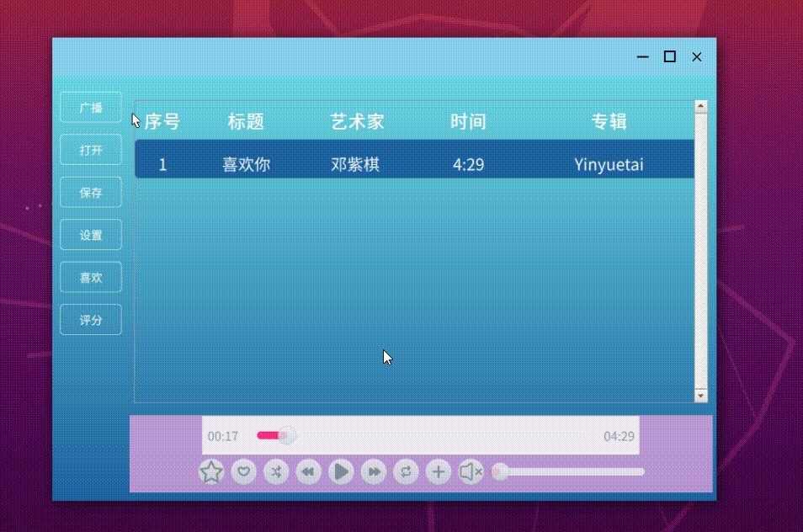Click the volume slider handle
Screen dimensions: 803x532
click(x=499, y=471)
